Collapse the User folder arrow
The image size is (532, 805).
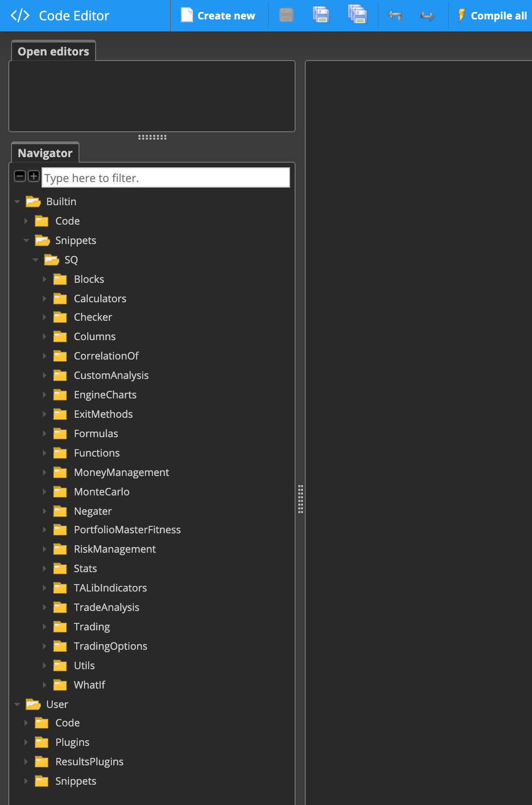tap(17, 704)
